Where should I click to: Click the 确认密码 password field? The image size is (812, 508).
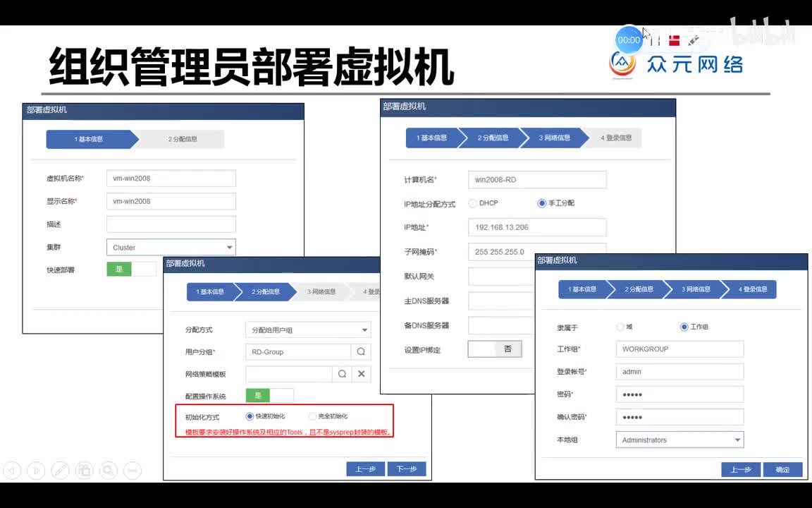680,417
